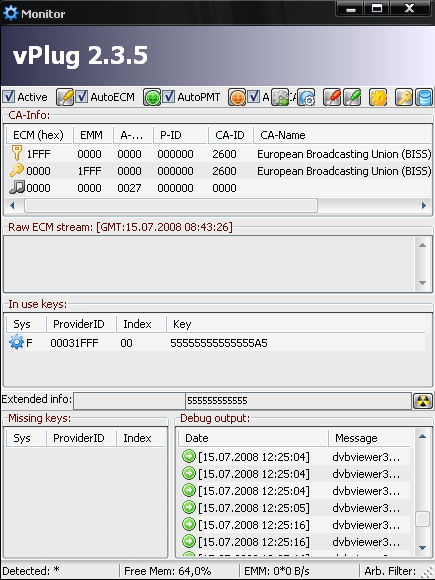Sort CA-Info by ECM (hex) column header
This screenshot has width=435, height=580.
tap(39, 135)
